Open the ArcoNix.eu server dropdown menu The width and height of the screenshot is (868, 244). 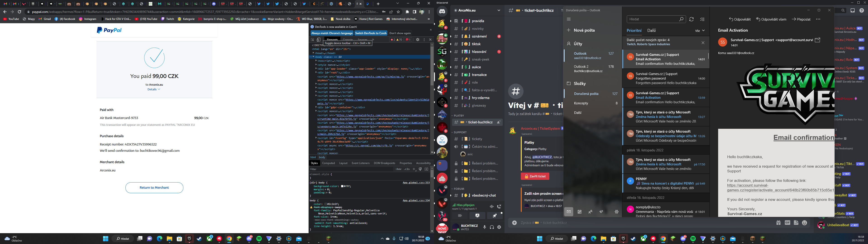477,10
